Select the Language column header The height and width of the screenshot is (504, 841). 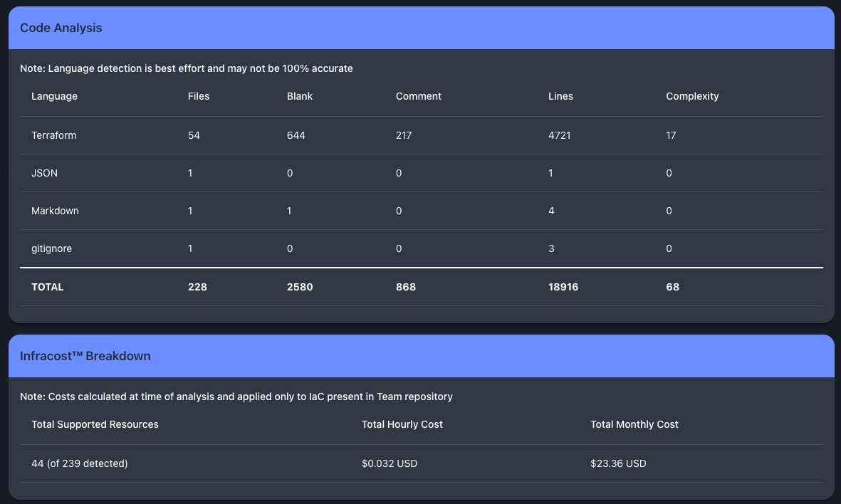click(55, 96)
